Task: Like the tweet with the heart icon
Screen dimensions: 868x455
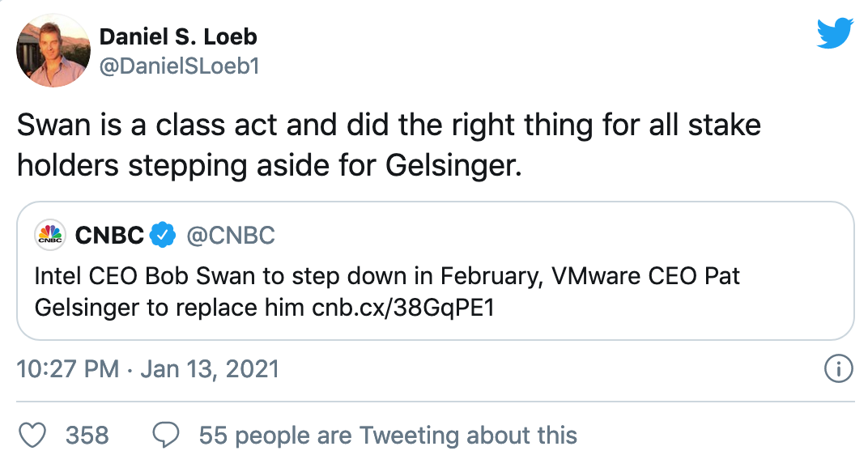Action: coord(32,435)
